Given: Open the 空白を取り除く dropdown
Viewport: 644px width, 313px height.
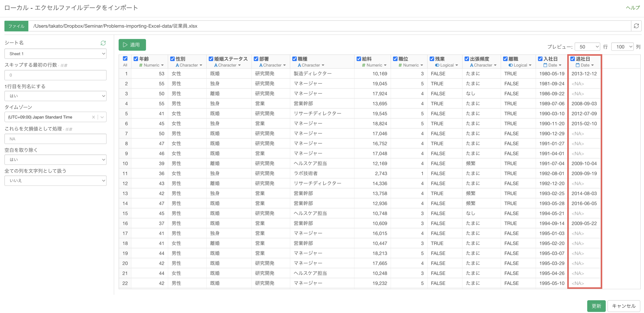Looking at the screenshot, I should coord(55,160).
